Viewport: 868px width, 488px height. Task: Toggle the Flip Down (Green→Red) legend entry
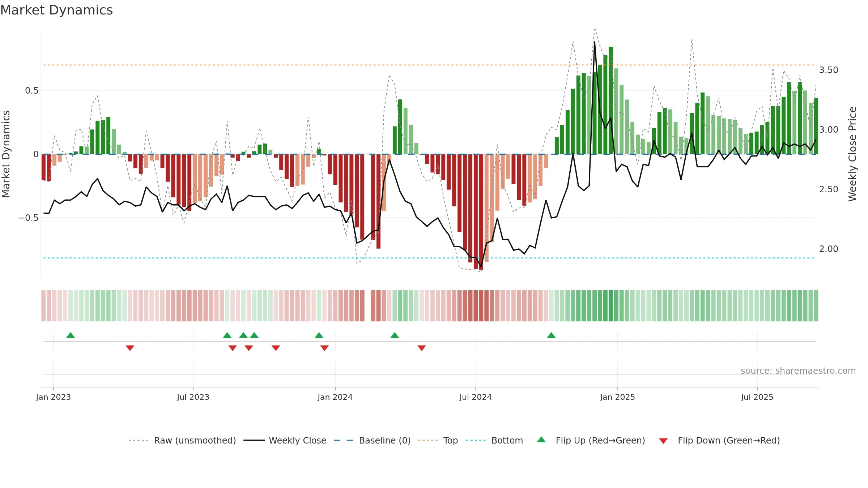pos(719,440)
